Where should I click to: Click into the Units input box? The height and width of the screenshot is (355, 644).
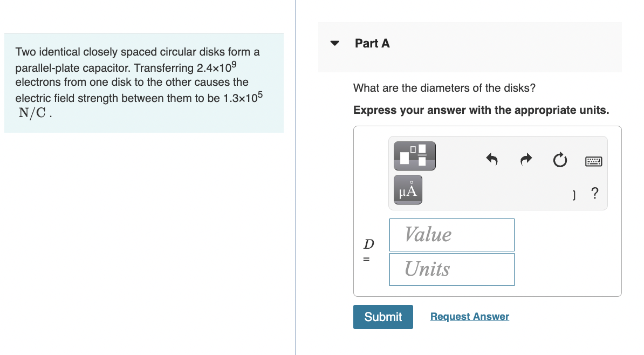[x=452, y=269]
